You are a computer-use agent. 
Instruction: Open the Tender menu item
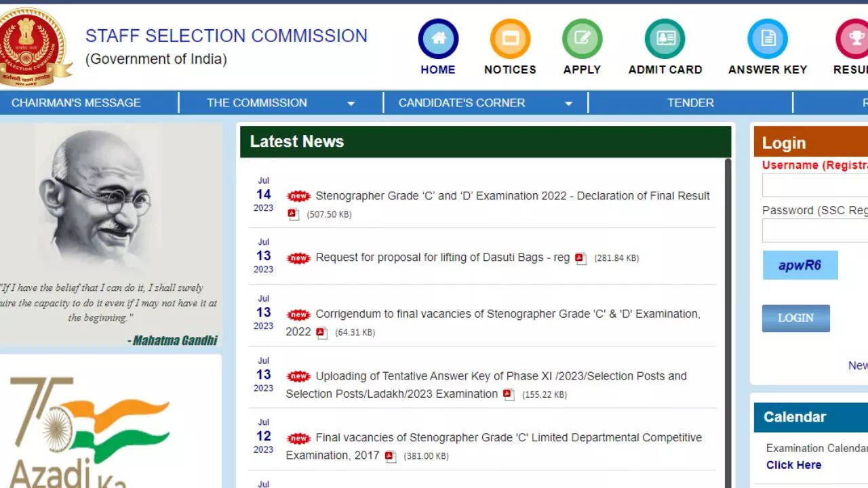(x=690, y=103)
